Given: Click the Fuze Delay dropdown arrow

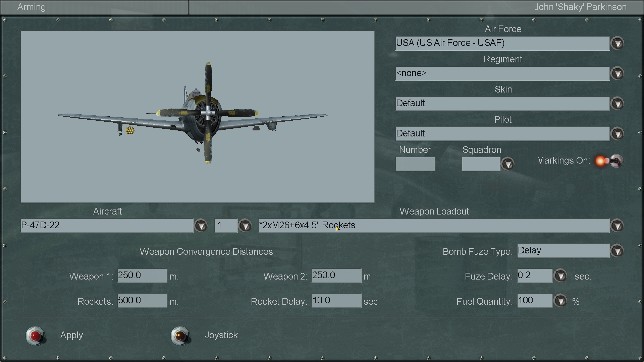Looking at the screenshot, I should click(560, 276).
